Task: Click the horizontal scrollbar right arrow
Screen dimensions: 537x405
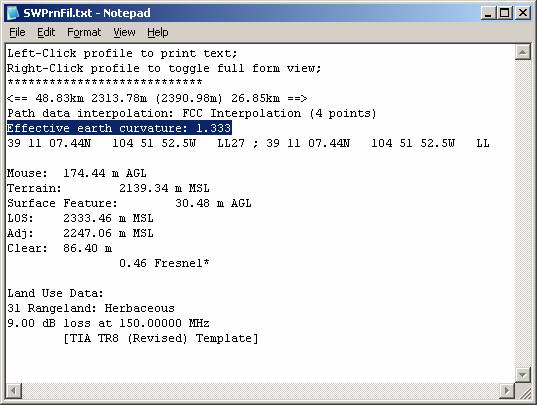Action: click(507, 391)
